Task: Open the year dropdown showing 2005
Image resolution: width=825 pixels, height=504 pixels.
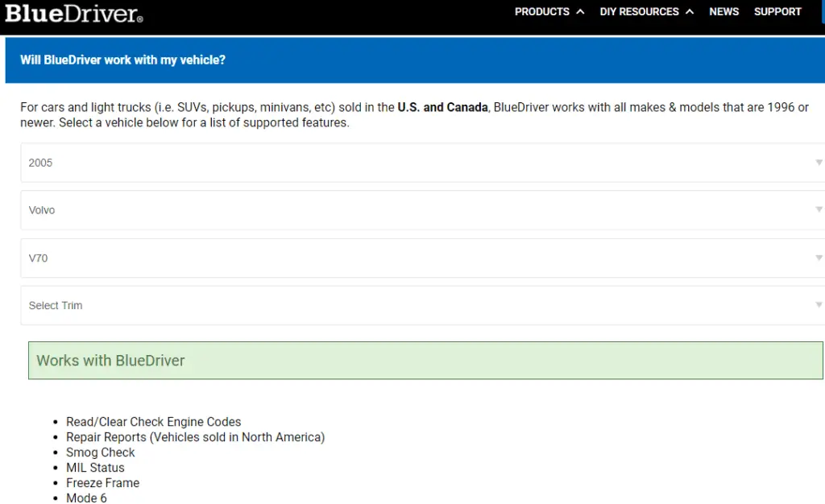Action: tap(422, 163)
